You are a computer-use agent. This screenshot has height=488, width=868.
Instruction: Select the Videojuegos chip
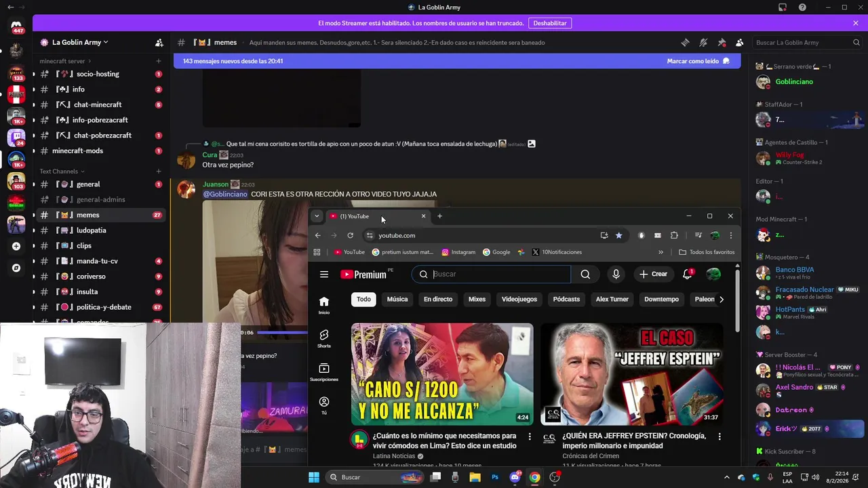[x=519, y=299]
